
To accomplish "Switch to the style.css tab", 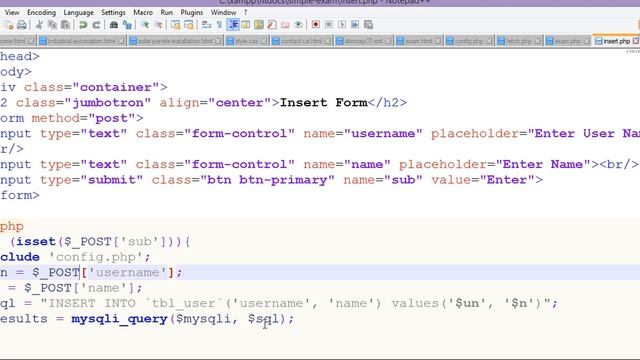I will pos(247,41).
